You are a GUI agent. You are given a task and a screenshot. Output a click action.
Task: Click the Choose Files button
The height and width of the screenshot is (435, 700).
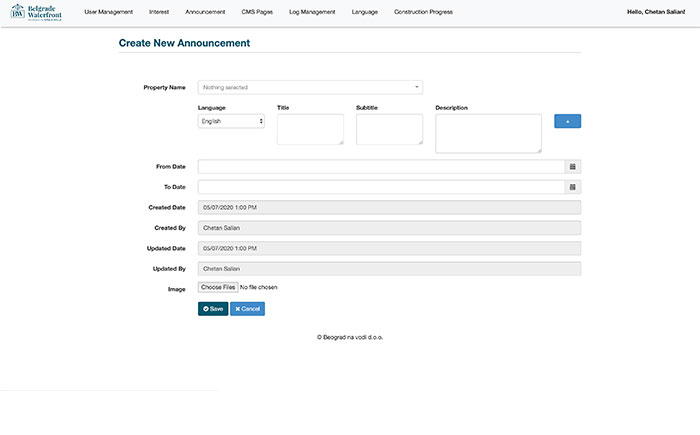pyautogui.click(x=218, y=287)
